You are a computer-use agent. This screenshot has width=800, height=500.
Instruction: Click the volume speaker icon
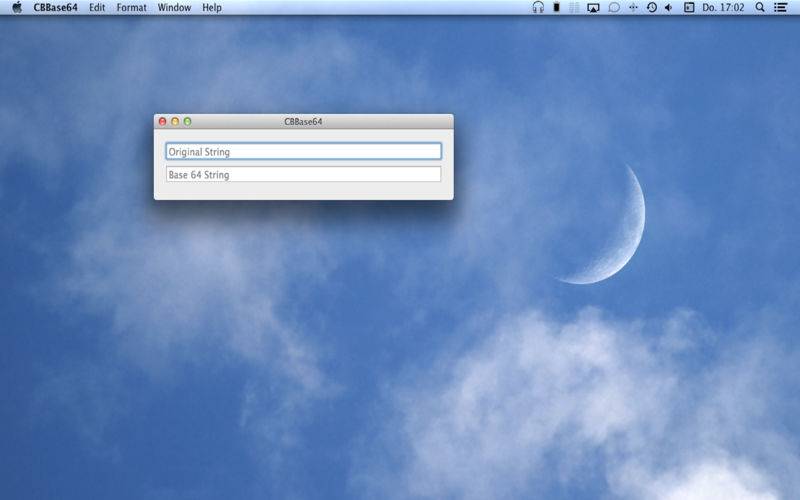pos(668,7)
